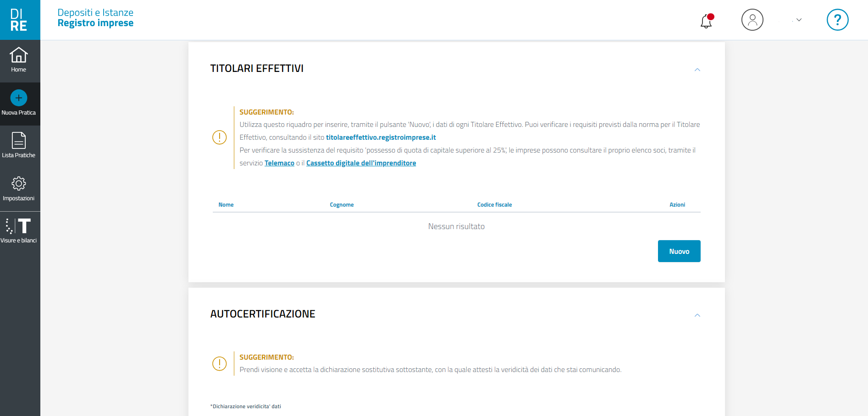Open the titolareeffettivo.registroimprese.it link
This screenshot has height=416, width=868.
381,137
